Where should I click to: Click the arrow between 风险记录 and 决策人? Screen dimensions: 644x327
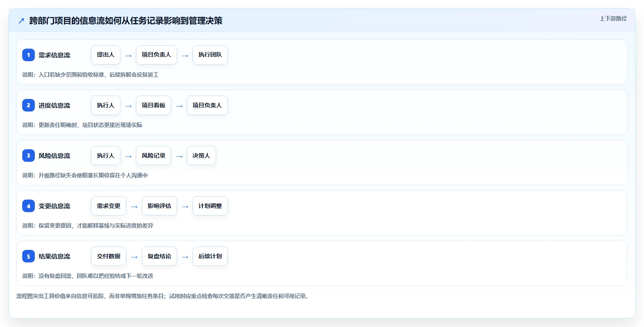pos(179,156)
